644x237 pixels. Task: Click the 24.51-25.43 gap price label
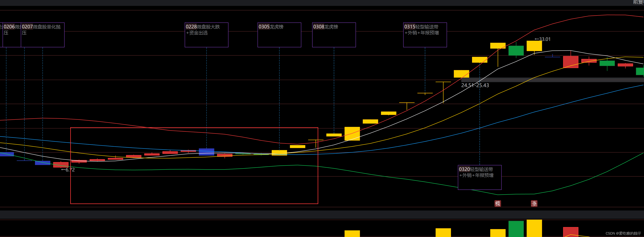(475, 85)
